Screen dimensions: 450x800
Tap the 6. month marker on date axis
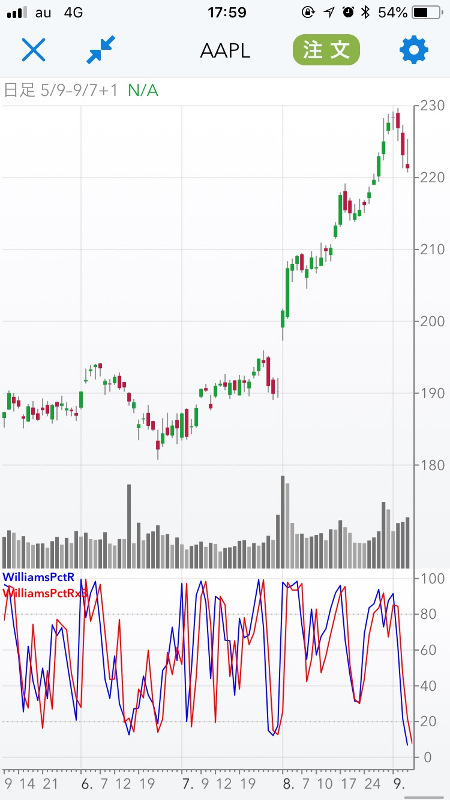[x=86, y=782]
